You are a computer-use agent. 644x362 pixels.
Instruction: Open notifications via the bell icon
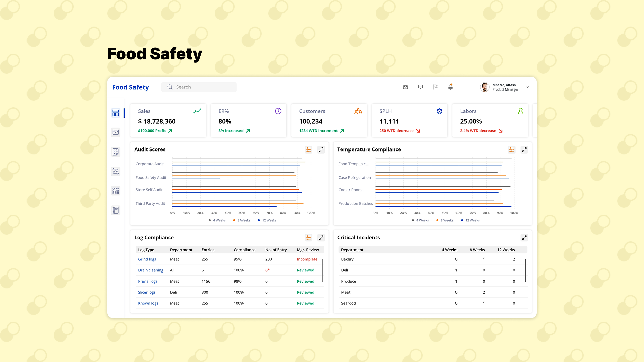click(450, 87)
